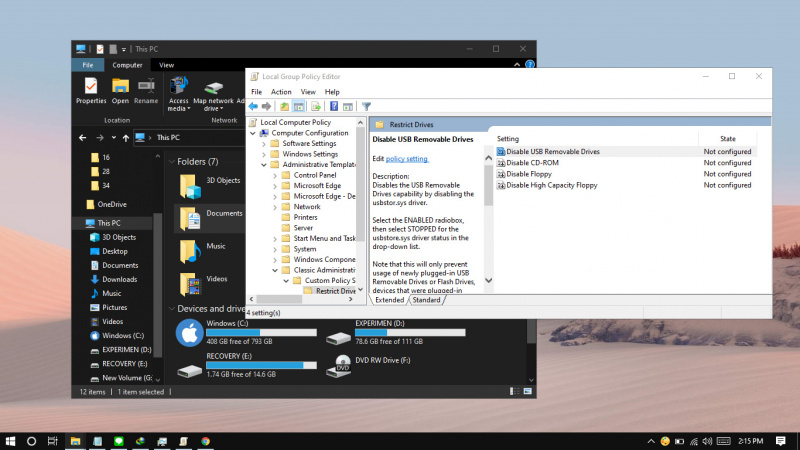Click the forward arrow in Group Policy Editor toolbar
This screenshot has height=450, width=800.
coord(266,106)
